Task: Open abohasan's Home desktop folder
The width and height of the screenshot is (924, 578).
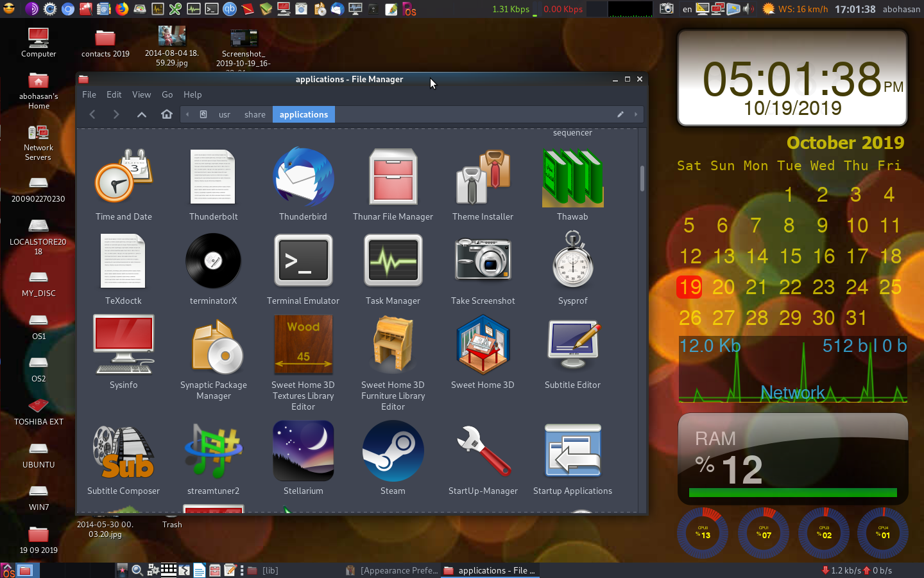Action: click(x=38, y=81)
